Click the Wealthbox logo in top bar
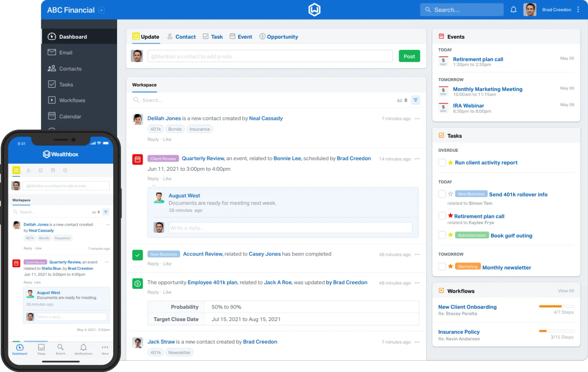588x372 pixels. (315, 10)
